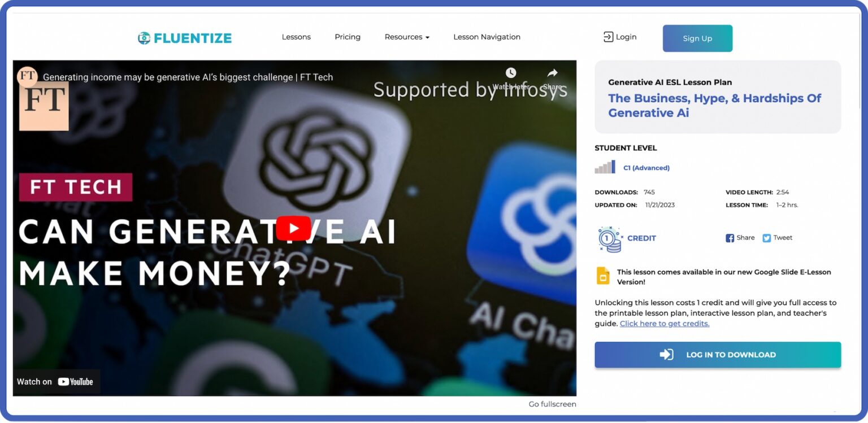Image resolution: width=868 pixels, height=423 pixels.
Task: Click the Login door icon
Action: 608,37
